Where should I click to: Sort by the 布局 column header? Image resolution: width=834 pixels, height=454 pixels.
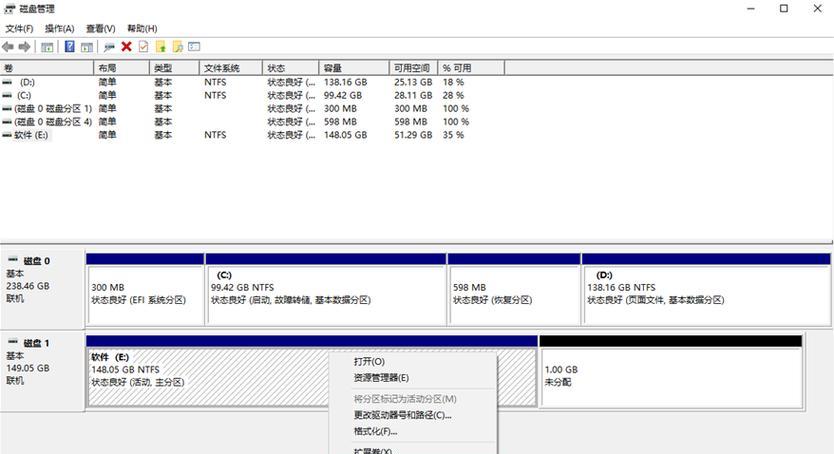122,68
